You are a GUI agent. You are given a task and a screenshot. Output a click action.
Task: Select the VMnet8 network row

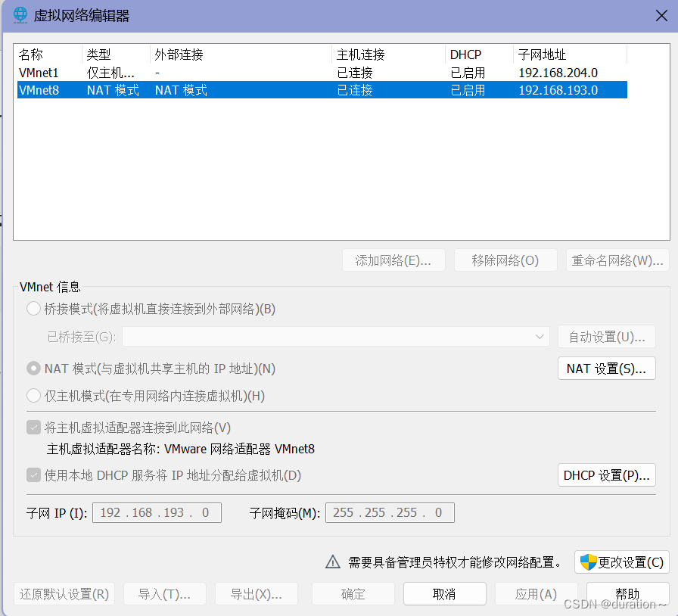pos(151,89)
